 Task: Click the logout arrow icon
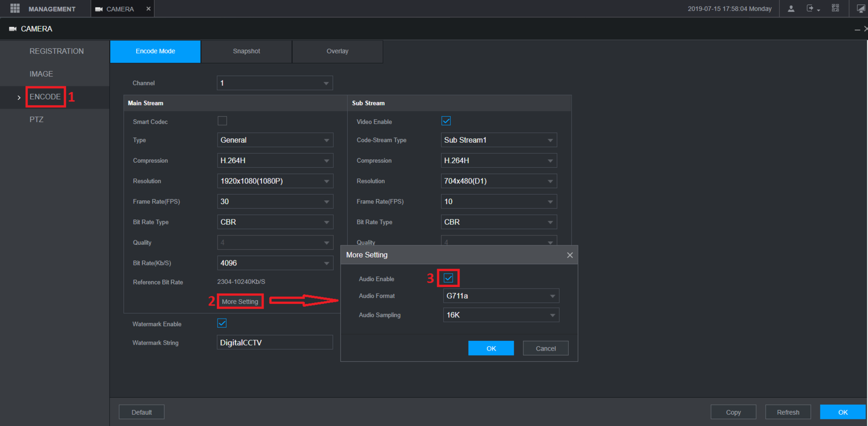point(810,9)
